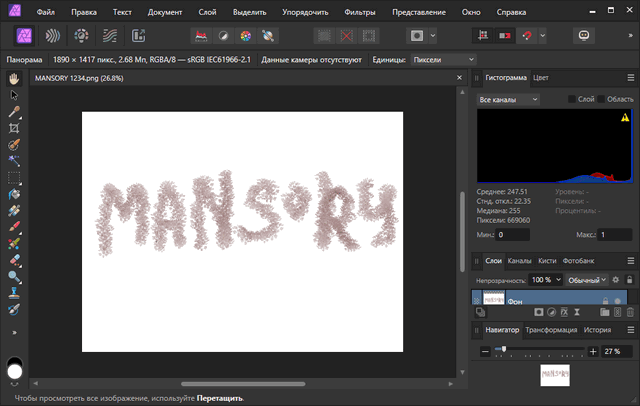Screen dimensions: 640x406
Task: Select the Move tool arrow
Action: (x=14, y=95)
